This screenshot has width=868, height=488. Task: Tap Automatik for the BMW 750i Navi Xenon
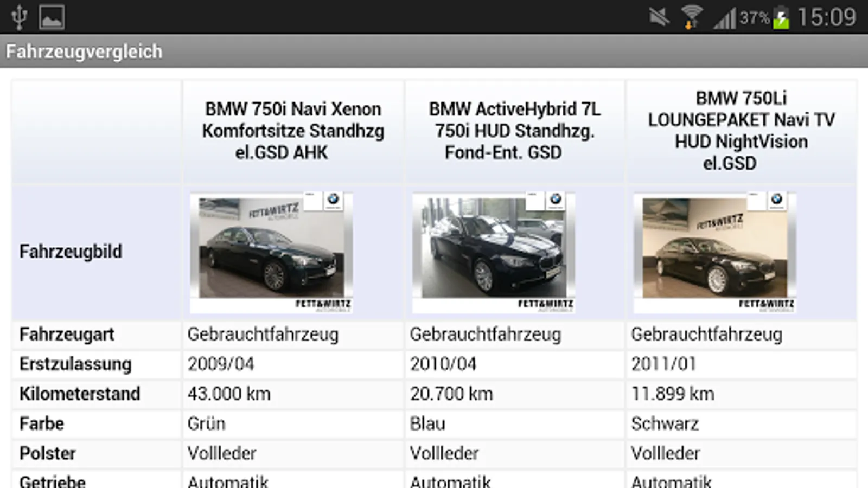pyautogui.click(x=228, y=481)
